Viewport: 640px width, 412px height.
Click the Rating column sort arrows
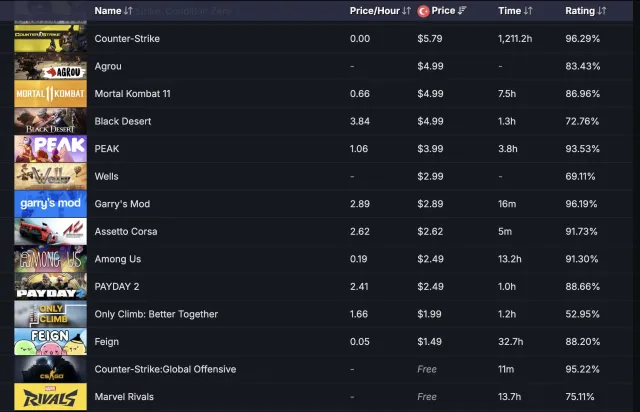click(602, 11)
